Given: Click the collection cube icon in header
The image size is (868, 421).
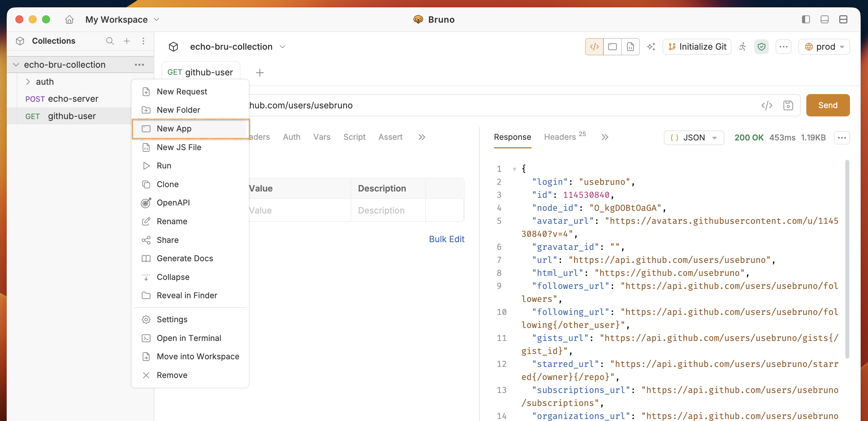Looking at the screenshot, I should [173, 47].
